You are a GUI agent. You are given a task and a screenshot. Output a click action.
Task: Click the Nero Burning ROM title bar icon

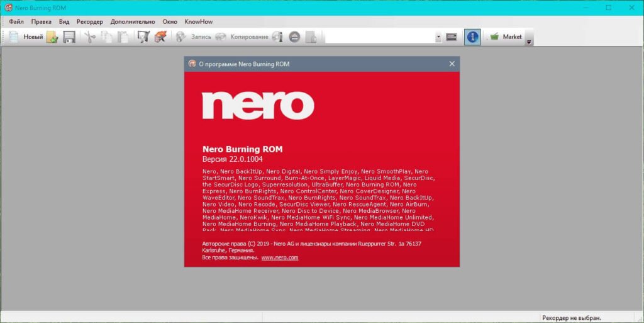point(9,8)
